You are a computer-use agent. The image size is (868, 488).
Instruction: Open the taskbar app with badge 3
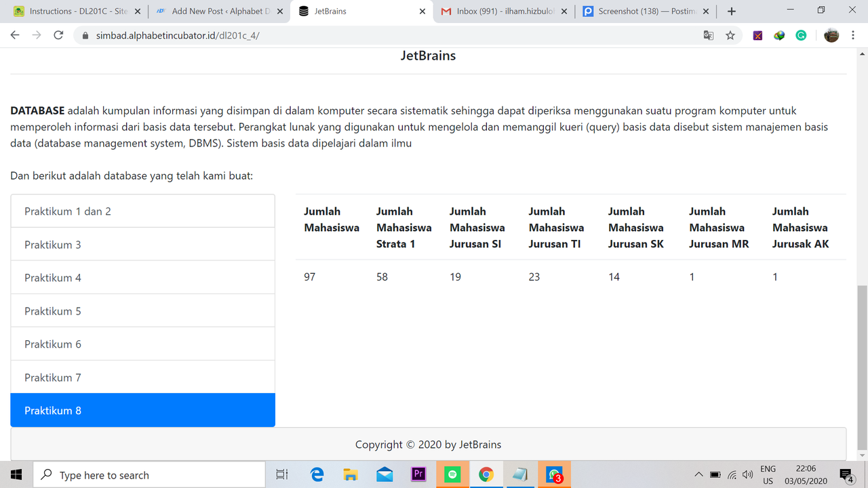[x=554, y=474]
